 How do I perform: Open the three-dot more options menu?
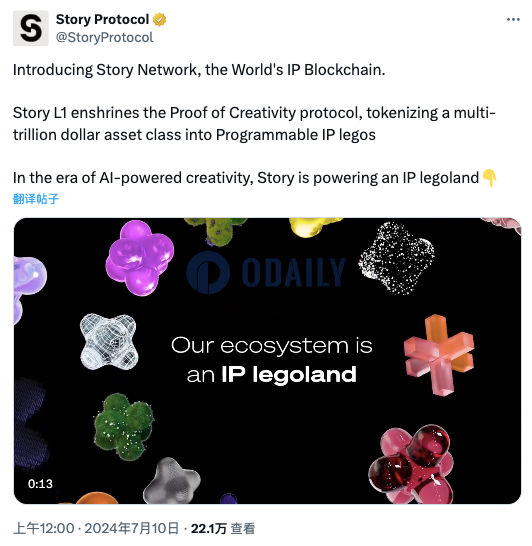[x=513, y=20]
